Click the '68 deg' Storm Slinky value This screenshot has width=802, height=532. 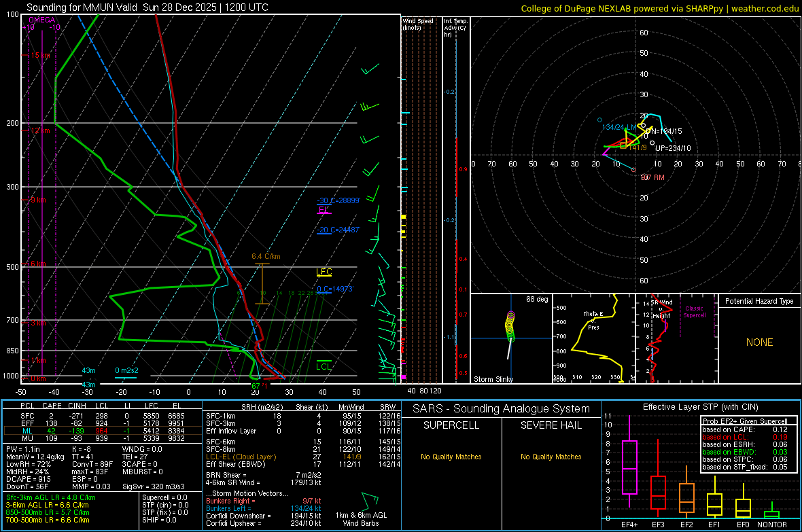coord(536,299)
